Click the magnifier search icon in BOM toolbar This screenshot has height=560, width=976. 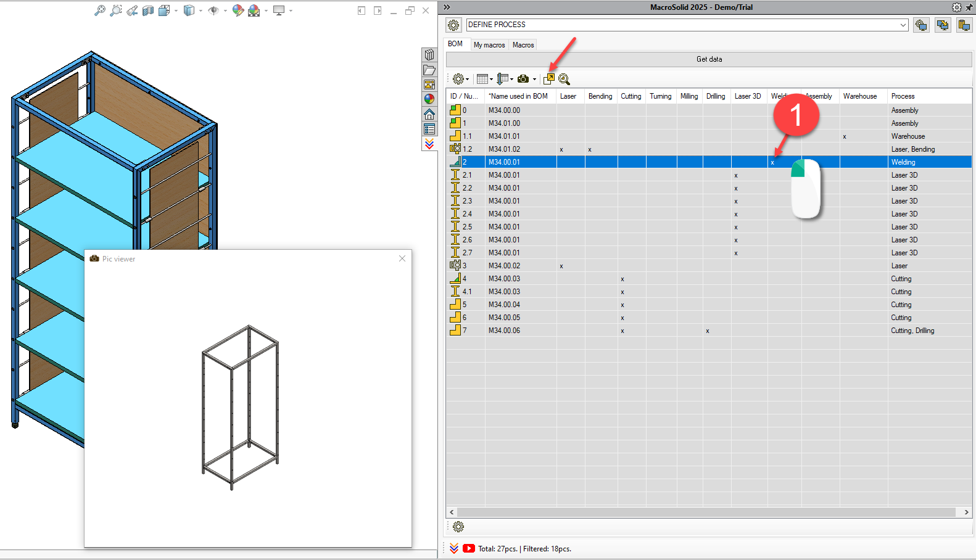(564, 79)
